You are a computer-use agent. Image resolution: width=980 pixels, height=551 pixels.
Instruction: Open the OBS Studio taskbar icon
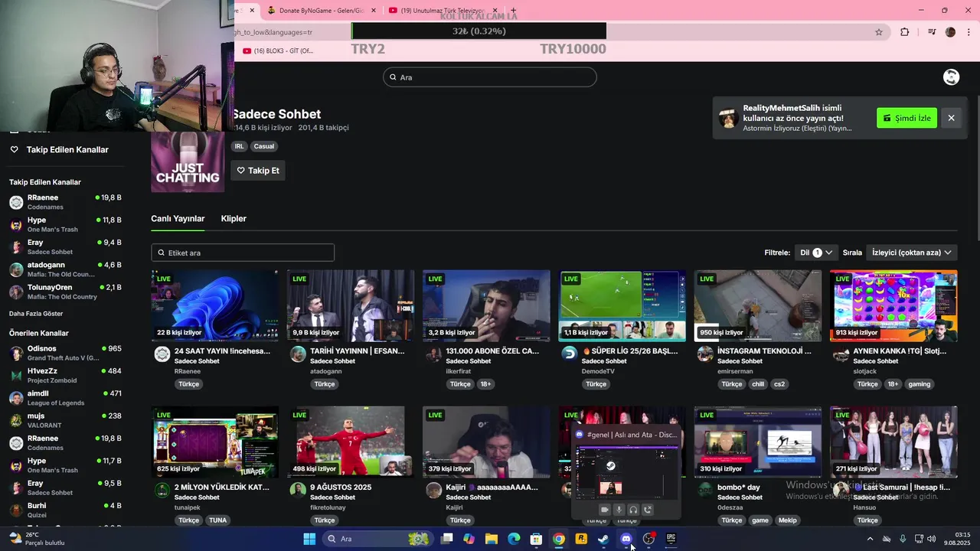pyautogui.click(x=648, y=539)
